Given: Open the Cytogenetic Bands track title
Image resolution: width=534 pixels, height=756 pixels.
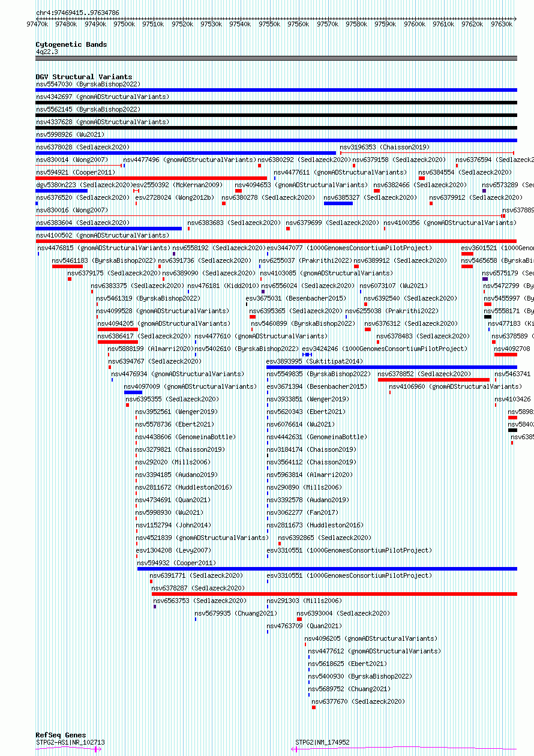Looking at the screenshot, I should [x=71, y=44].
